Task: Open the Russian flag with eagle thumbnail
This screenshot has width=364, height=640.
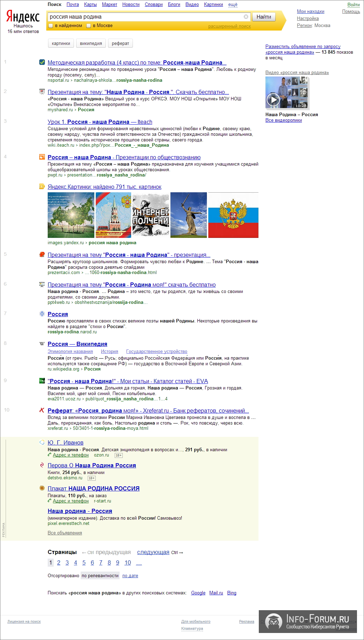Action: point(233,215)
